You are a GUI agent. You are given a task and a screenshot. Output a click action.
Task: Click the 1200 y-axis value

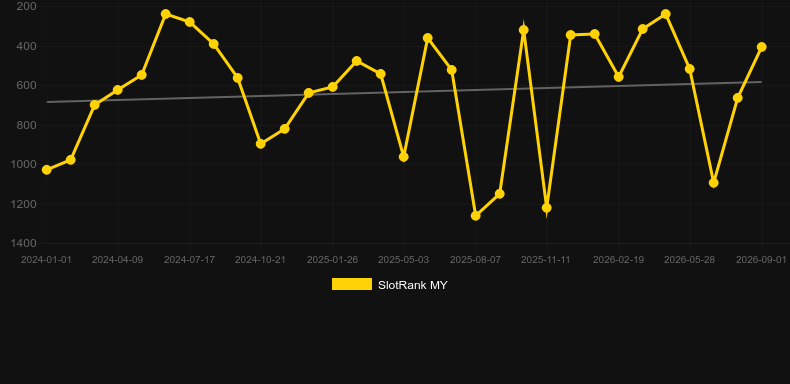(x=25, y=204)
